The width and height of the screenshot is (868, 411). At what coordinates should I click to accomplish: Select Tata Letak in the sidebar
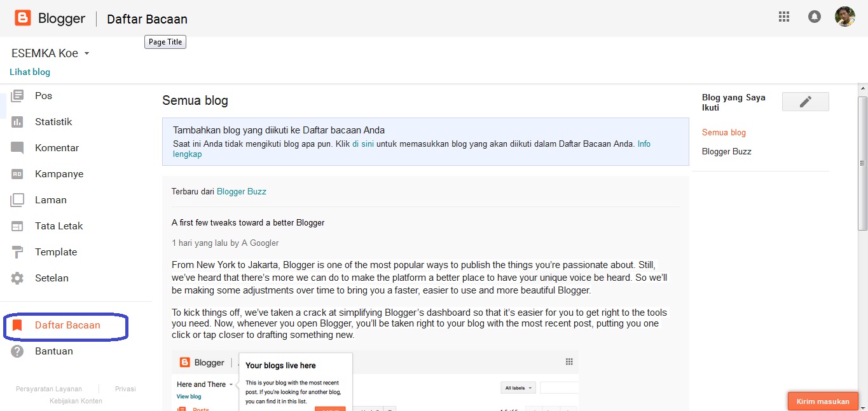(59, 226)
